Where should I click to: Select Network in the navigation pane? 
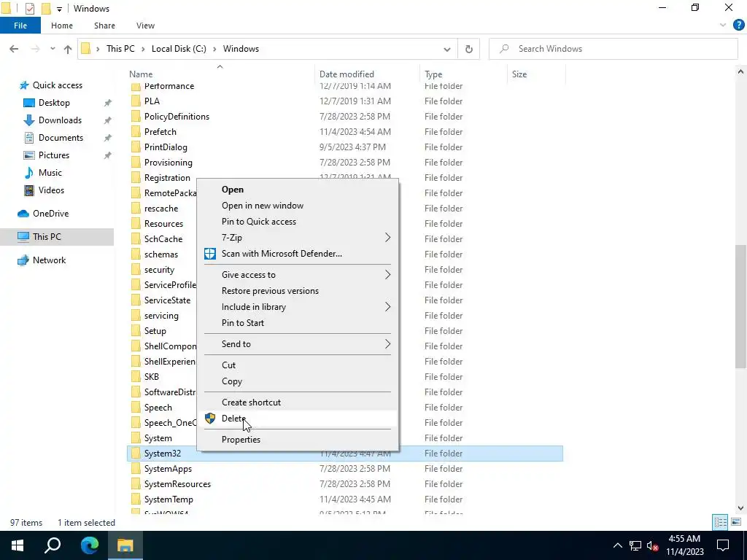49,260
